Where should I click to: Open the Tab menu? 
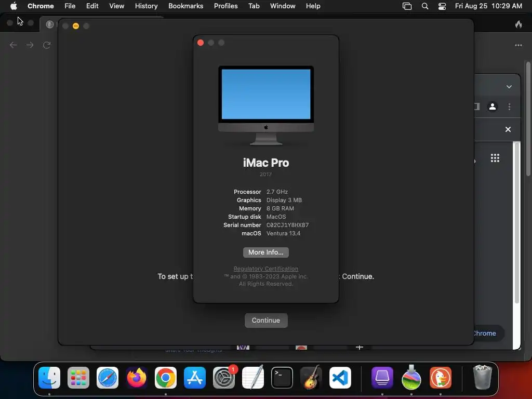pos(254,6)
